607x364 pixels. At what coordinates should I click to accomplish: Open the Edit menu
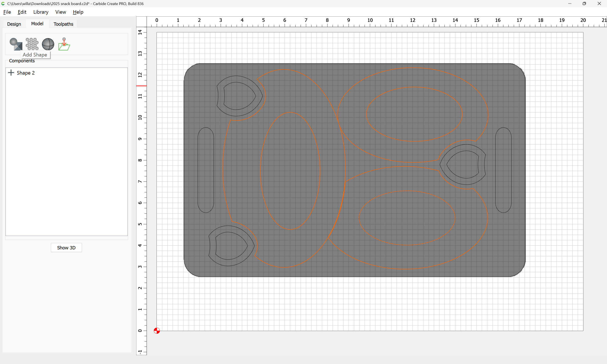coord(22,12)
